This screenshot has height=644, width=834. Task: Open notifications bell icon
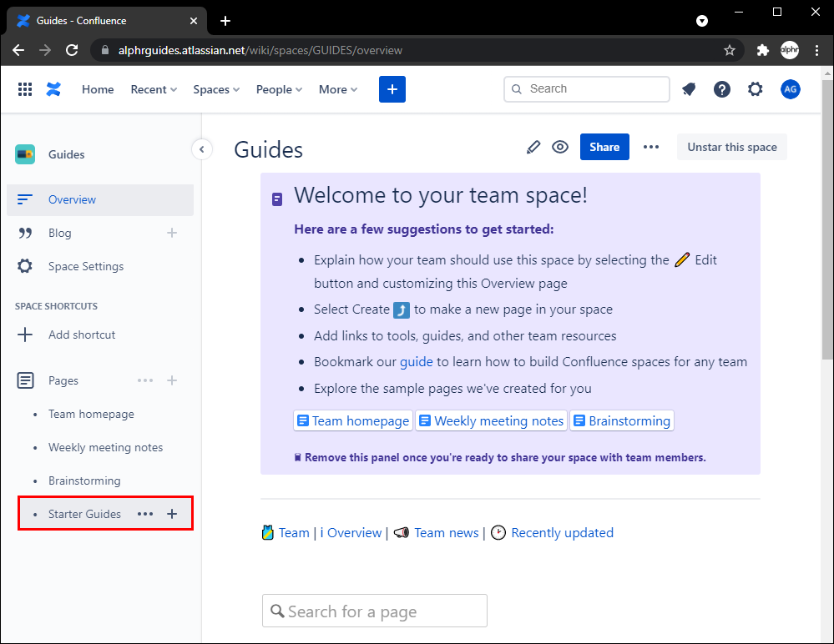[689, 89]
